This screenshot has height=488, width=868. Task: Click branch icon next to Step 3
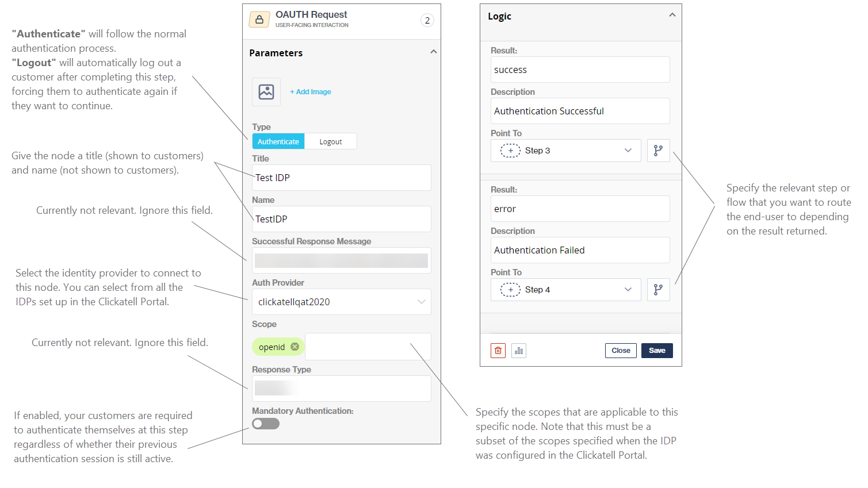[x=658, y=151]
